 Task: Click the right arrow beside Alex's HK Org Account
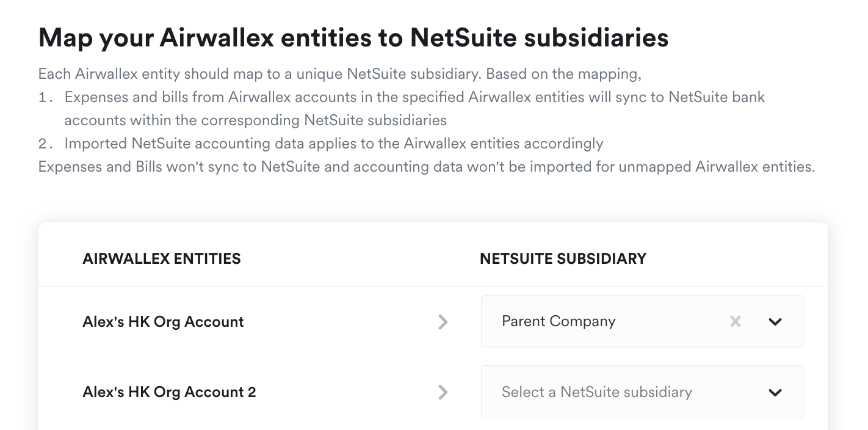[443, 322]
